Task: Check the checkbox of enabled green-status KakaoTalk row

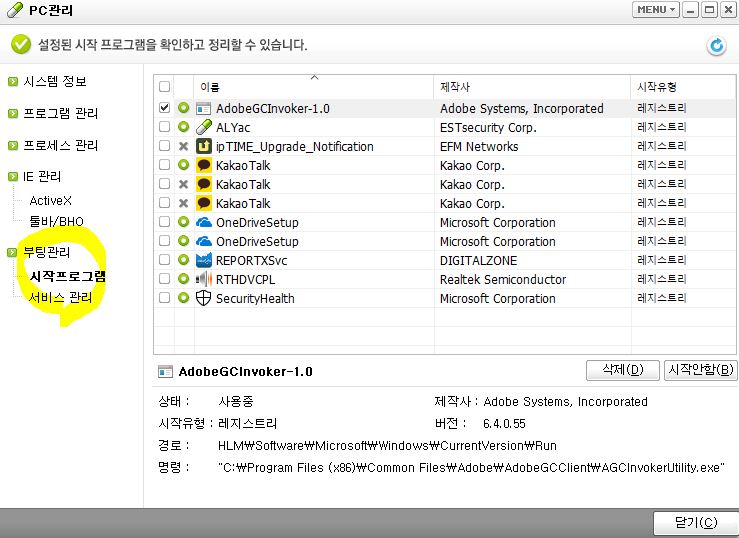Action: click(164, 164)
